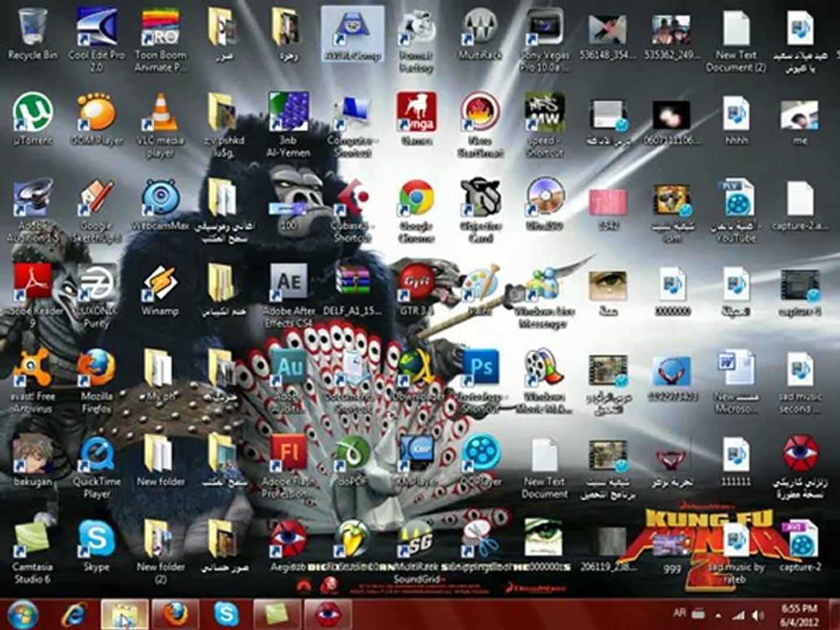Select the Photoshop shortcut icon
840x630 pixels.
click(480, 380)
